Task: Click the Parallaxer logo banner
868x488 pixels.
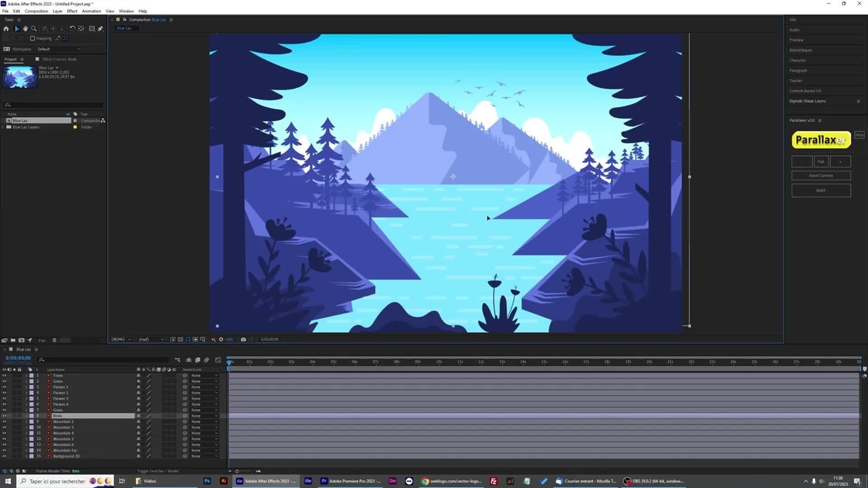Action: [821, 140]
